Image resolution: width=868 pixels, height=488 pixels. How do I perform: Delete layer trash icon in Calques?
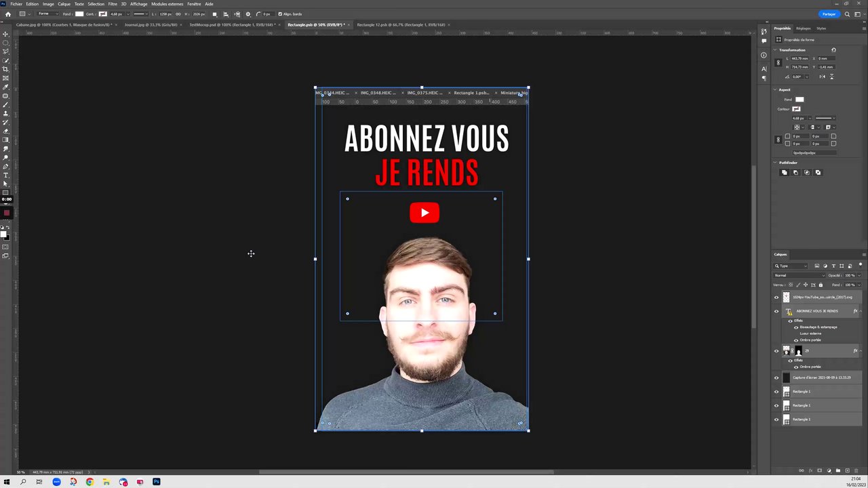pos(856,470)
